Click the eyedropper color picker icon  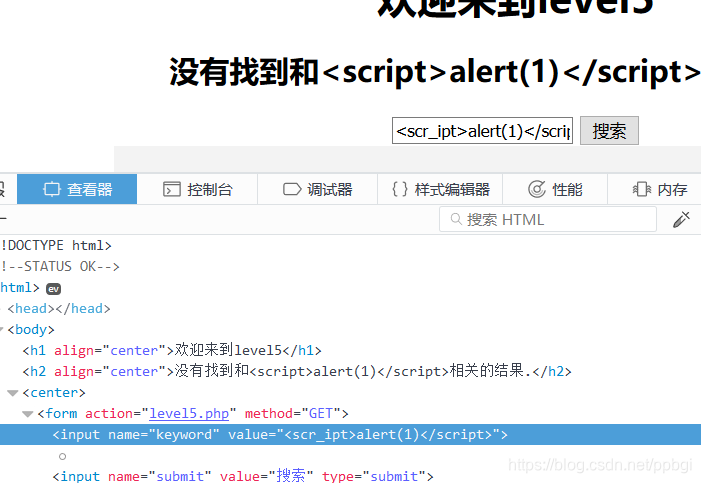tap(681, 220)
